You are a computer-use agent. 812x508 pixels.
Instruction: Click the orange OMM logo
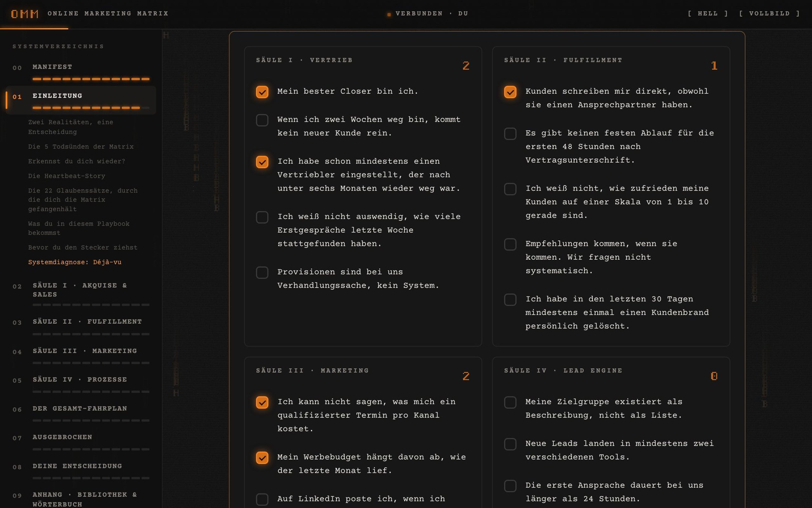tap(24, 14)
